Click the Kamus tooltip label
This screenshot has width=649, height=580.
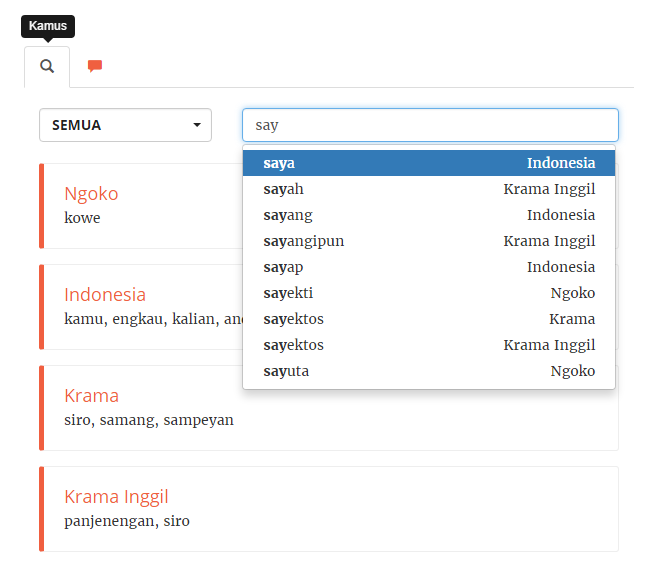[x=48, y=26]
